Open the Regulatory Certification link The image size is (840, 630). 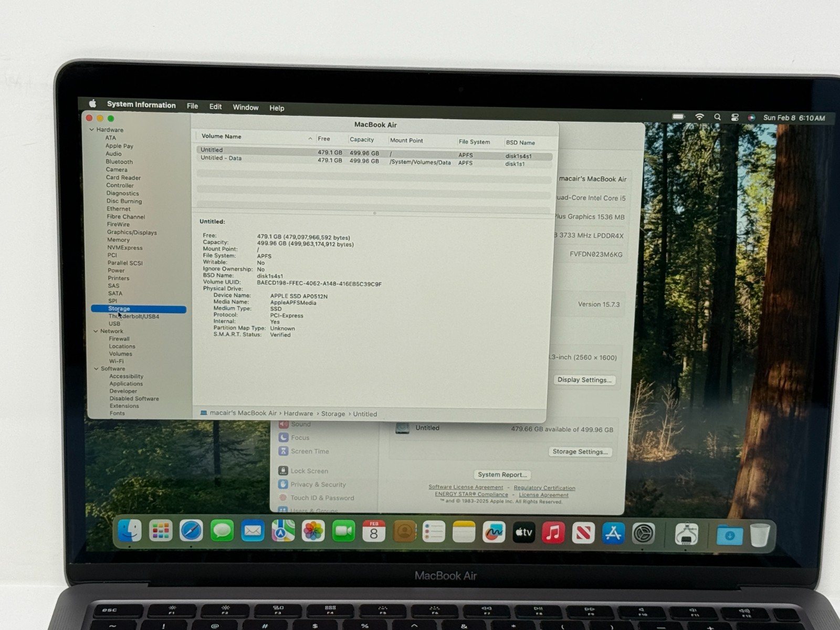click(544, 488)
